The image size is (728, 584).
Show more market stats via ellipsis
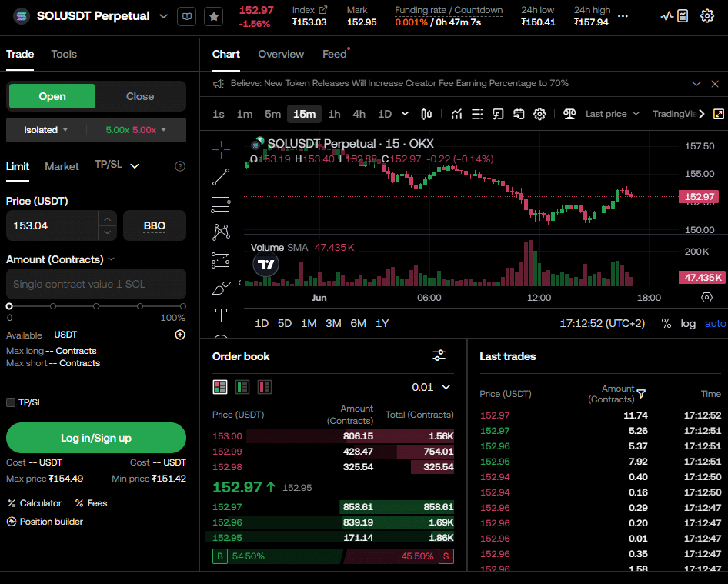(623, 16)
